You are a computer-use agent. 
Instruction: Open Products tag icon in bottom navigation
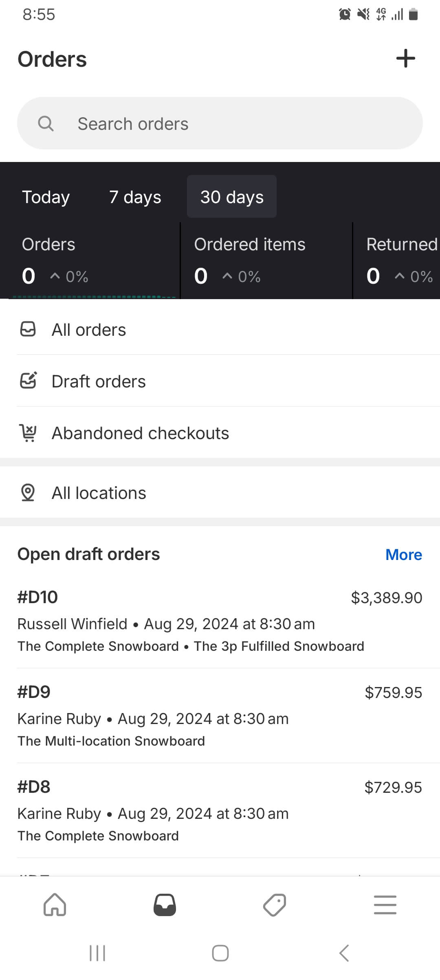click(x=275, y=905)
